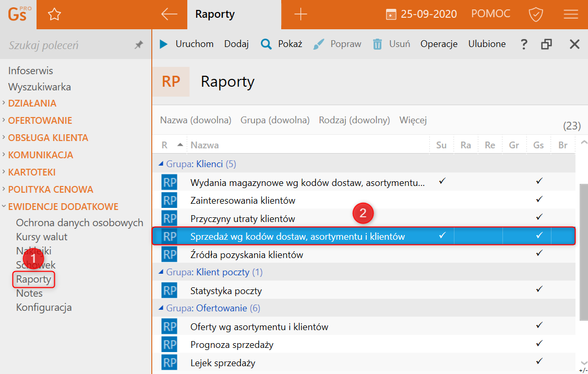Click the Pokaż magnifier icon
The width and height of the screenshot is (588, 374).
pos(266,44)
